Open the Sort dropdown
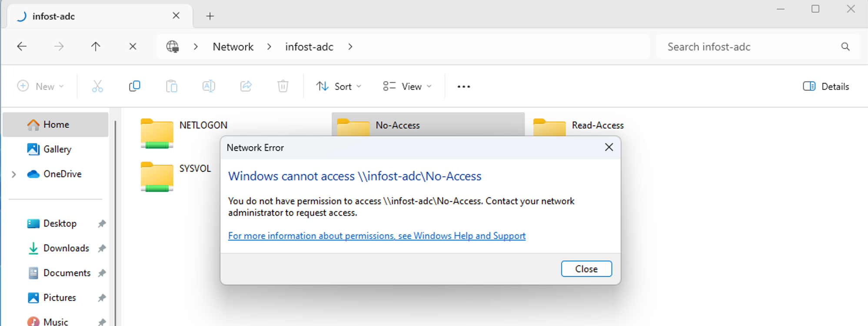868x326 pixels. click(x=339, y=86)
